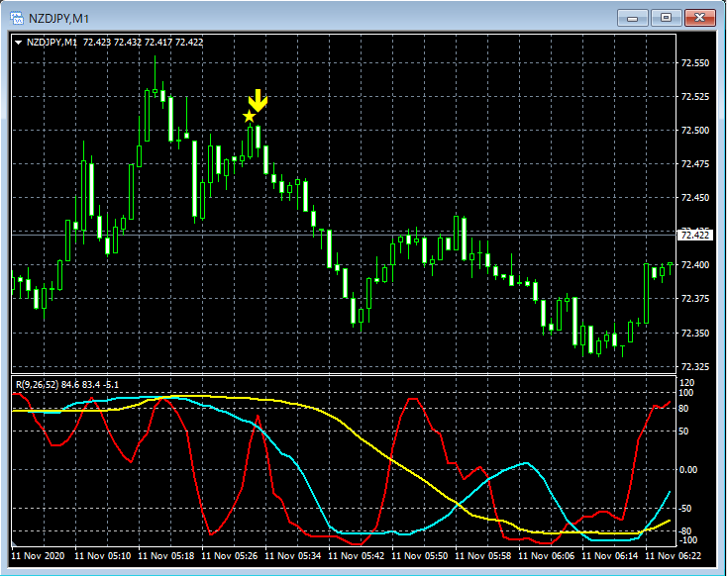
Task: Minimize the NZDJPY,M1 chart window
Action: 632,18
